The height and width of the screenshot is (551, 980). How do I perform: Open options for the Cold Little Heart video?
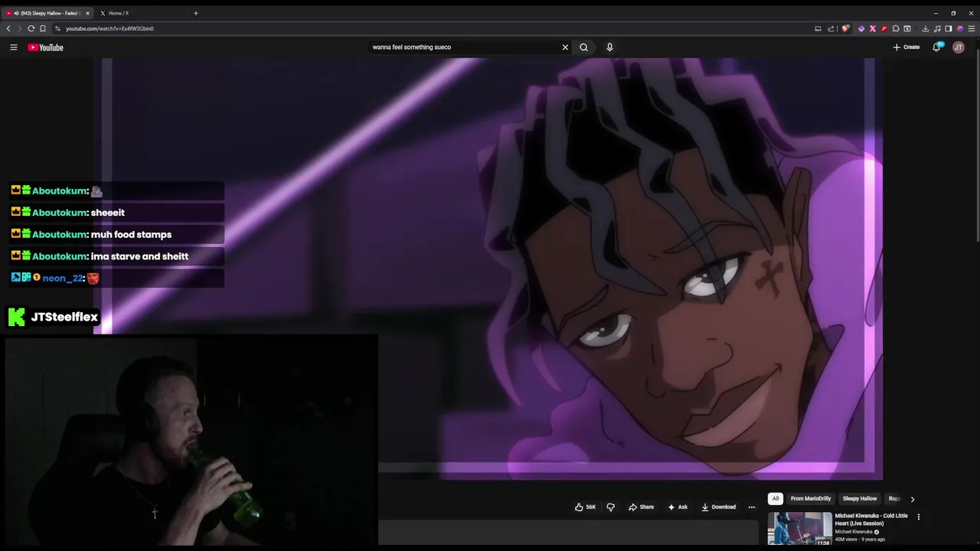pyautogui.click(x=918, y=517)
